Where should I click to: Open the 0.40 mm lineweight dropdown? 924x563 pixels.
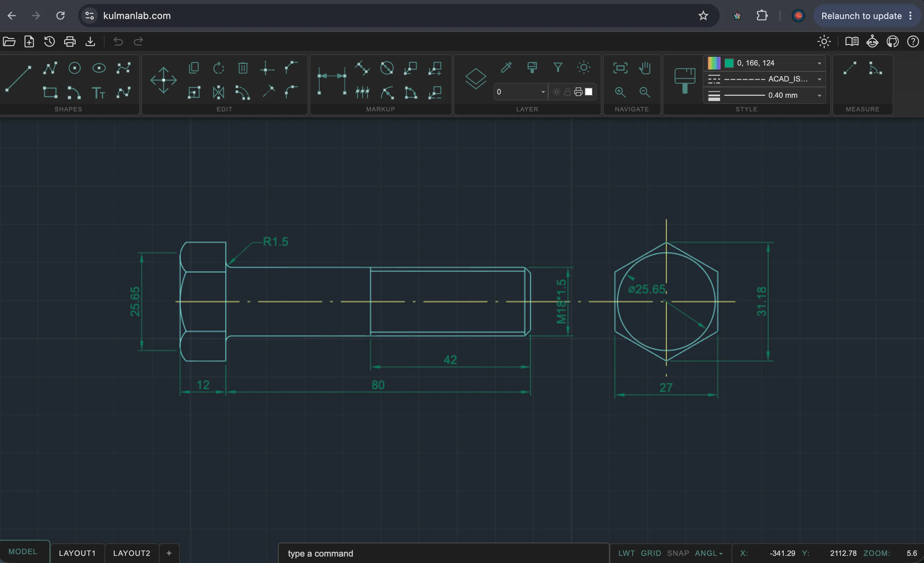(x=764, y=95)
